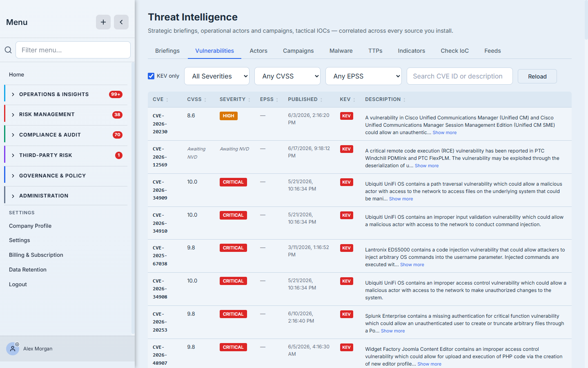Click the 38 badge on Risk Management

pyautogui.click(x=118, y=115)
